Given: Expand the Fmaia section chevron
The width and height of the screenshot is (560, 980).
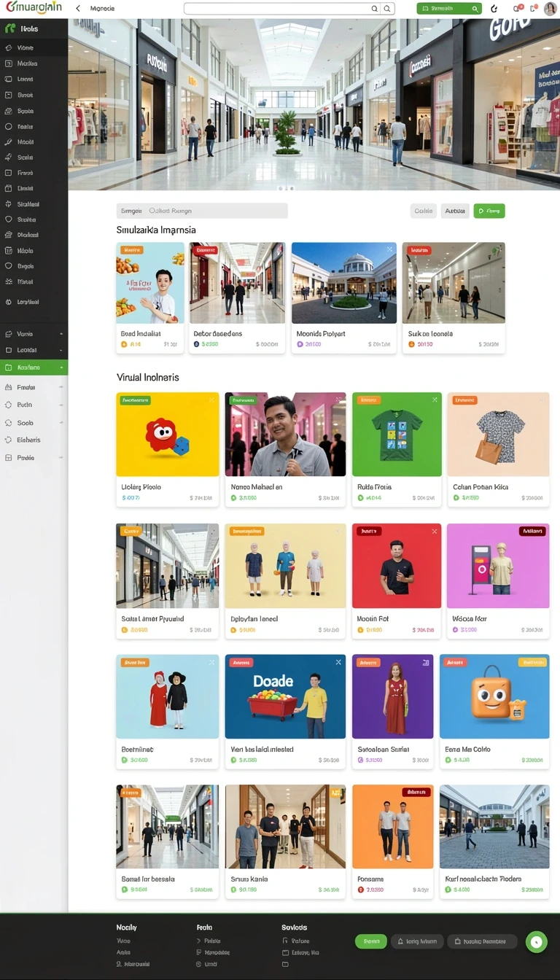Looking at the screenshot, I should tap(61, 387).
